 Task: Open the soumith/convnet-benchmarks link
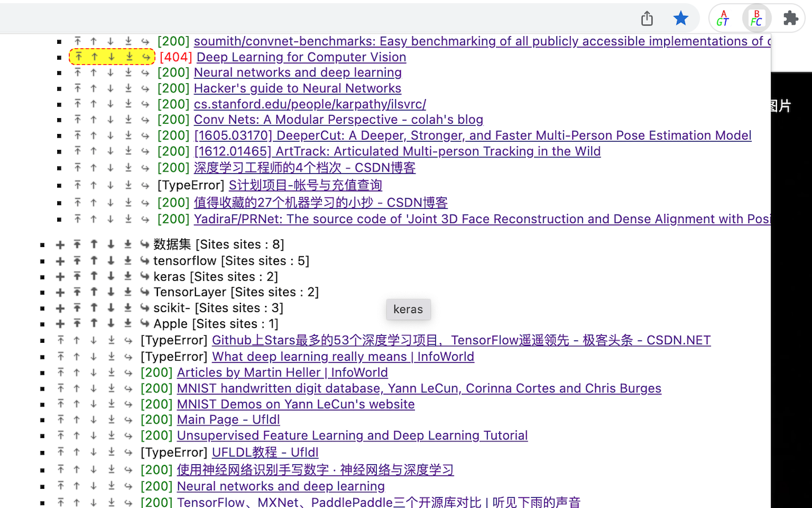point(482,41)
